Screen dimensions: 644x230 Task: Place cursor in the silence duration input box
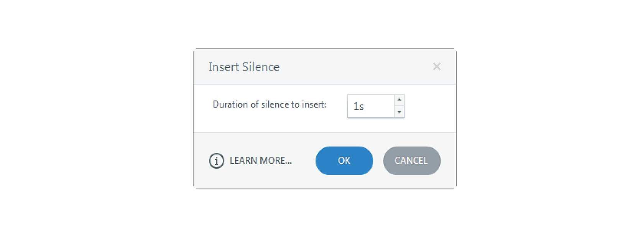coord(371,106)
